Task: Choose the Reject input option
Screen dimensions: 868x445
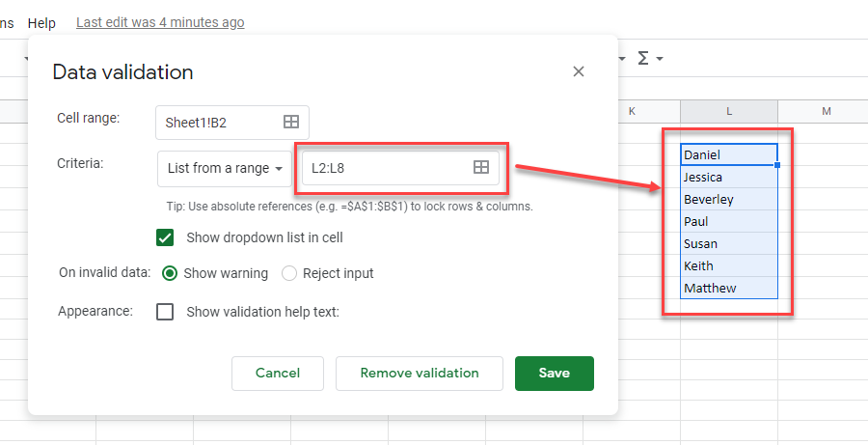Action: tap(289, 273)
